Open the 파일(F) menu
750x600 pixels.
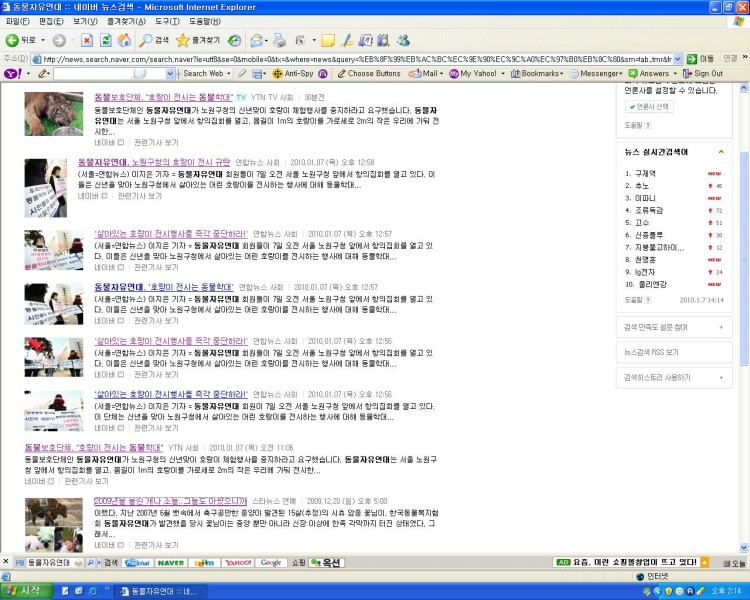click(x=17, y=21)
